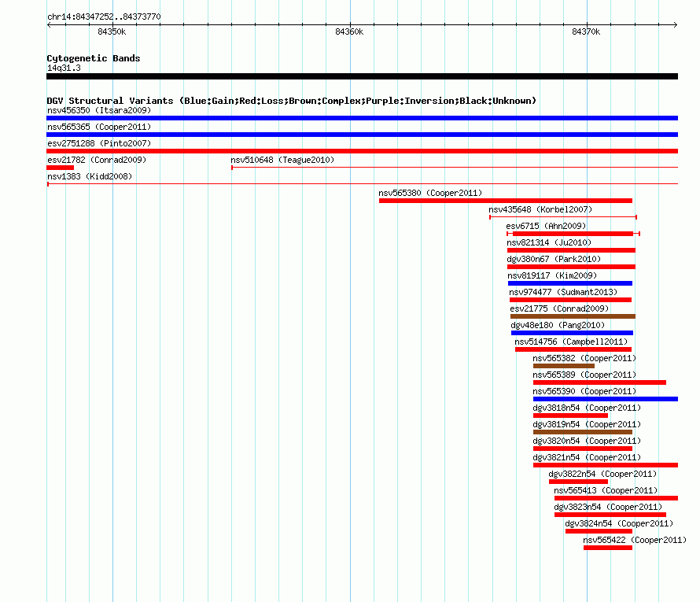
Task: Click the nsv510648 (Teague2010) label
Action: click(282, 160)
